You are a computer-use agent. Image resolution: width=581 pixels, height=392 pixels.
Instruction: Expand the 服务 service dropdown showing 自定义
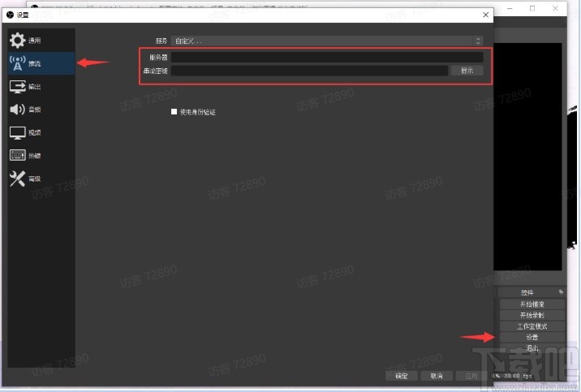(x=327, y=41)
